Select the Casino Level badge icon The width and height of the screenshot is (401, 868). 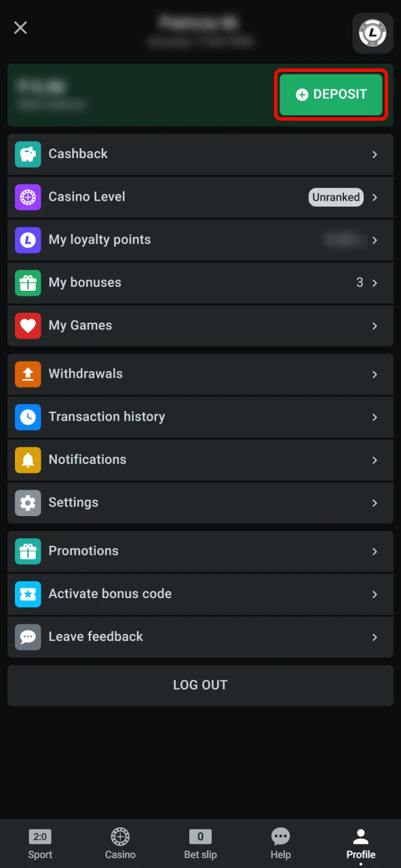click(27, 197)
